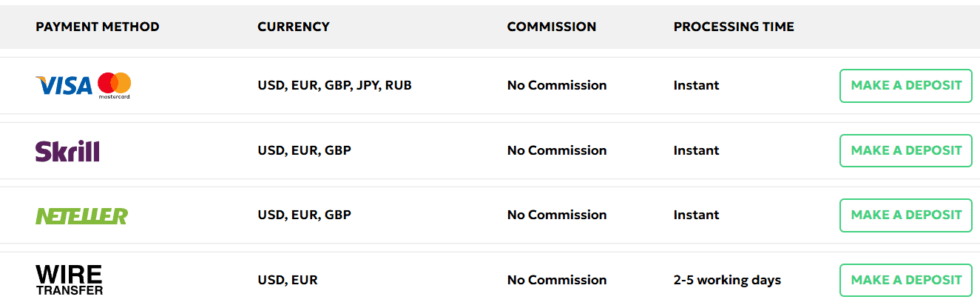This screenshot has width=980, height=308.
Task: Make a deposit with Visa/Mastercard
Action: pos(905,86)
